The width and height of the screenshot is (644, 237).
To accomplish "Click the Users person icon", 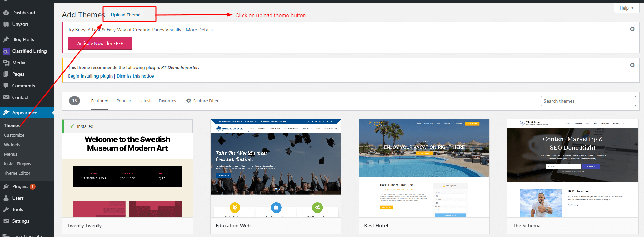I will (6, 198).
